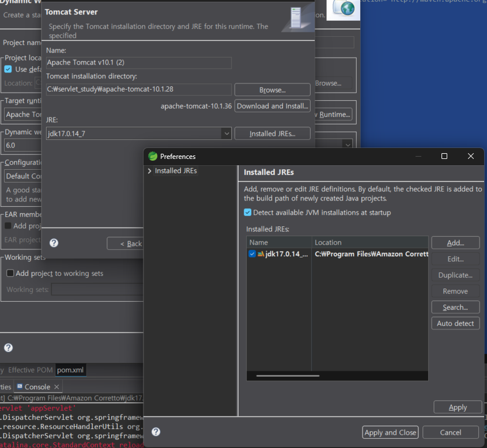Click the apache-tomcat-10.1.36 label
Screen dimensions: 487x448
click(196, 106)
